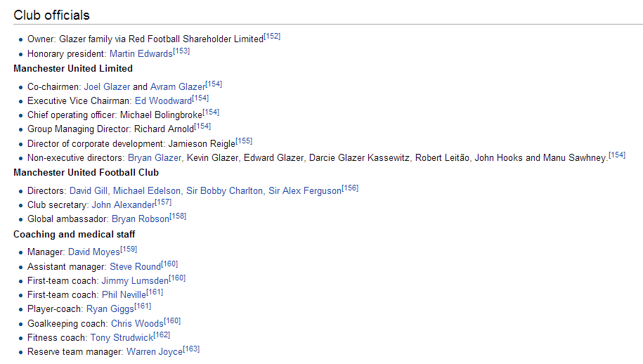Follow the Phil Neville link
The height and width of the screenshot is (364, 643).
point(124,295)
